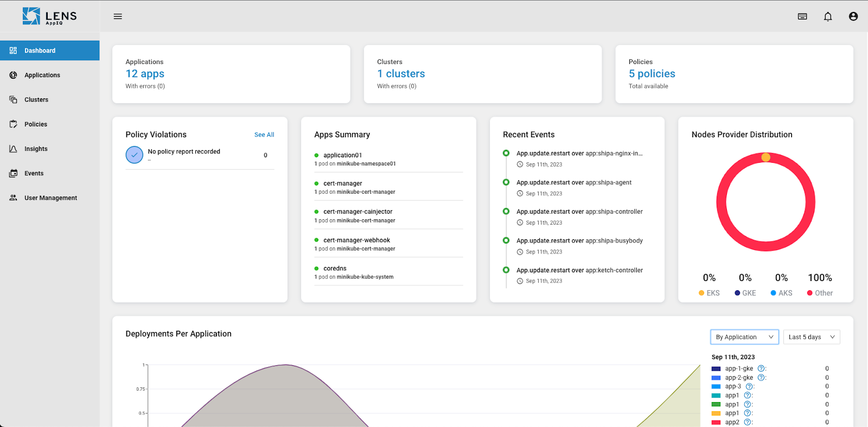
Task: Open the Dashboard menu item
Action: [50, 50]
